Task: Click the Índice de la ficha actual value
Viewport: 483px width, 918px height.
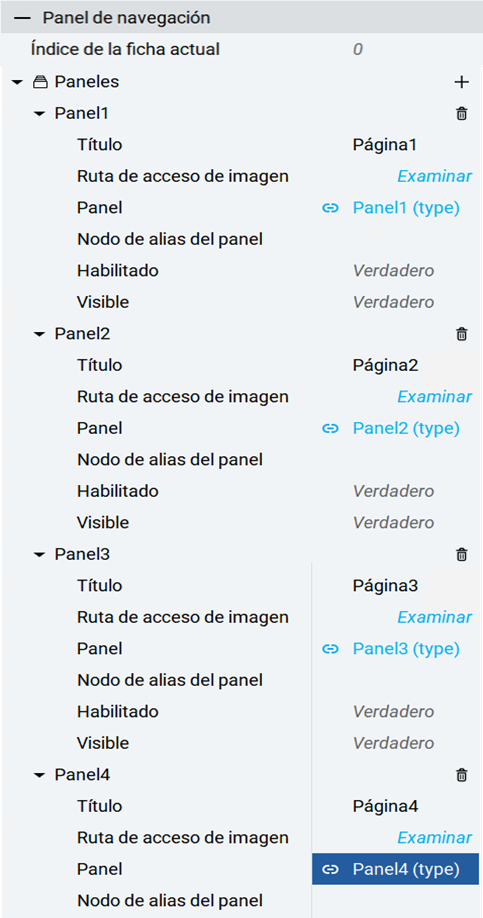Action: [x=358, y=50]
